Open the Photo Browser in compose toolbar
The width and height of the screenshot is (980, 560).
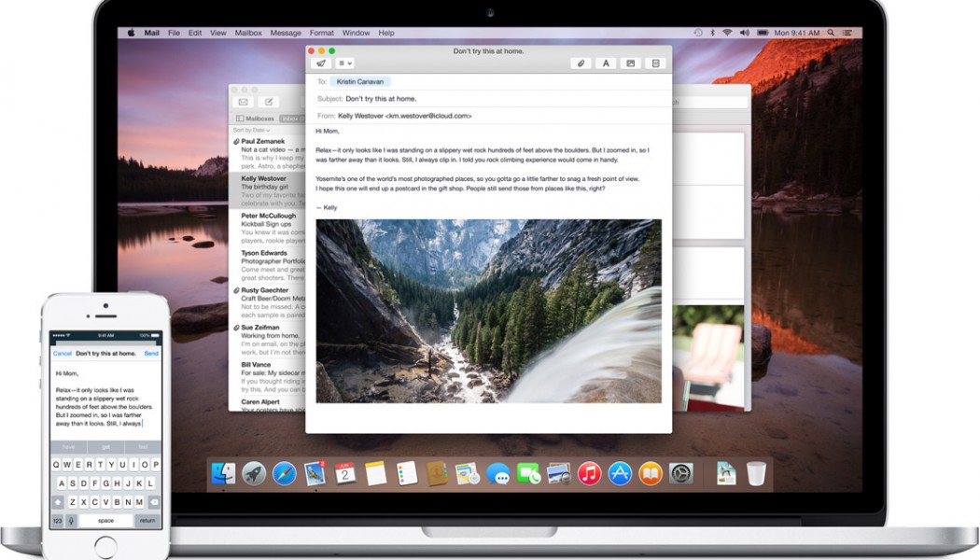(x=631, y=63)
